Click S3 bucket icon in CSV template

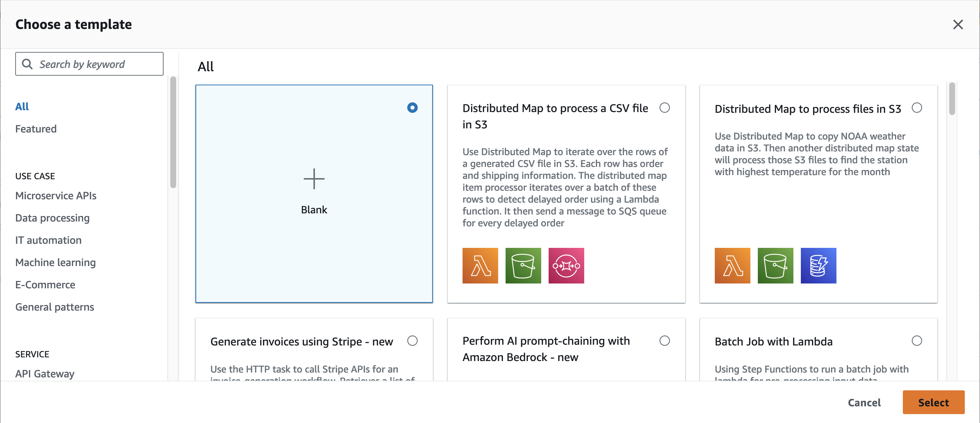(x=523, y=266)
